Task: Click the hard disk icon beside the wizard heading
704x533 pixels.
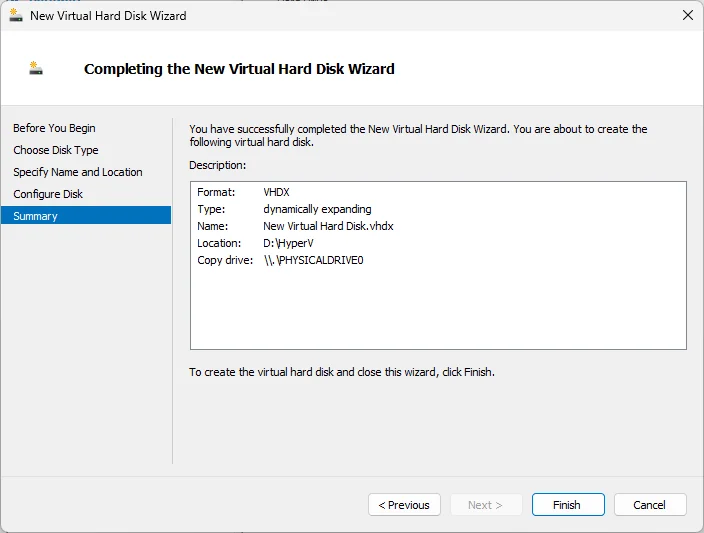Action: coord(36,68)
